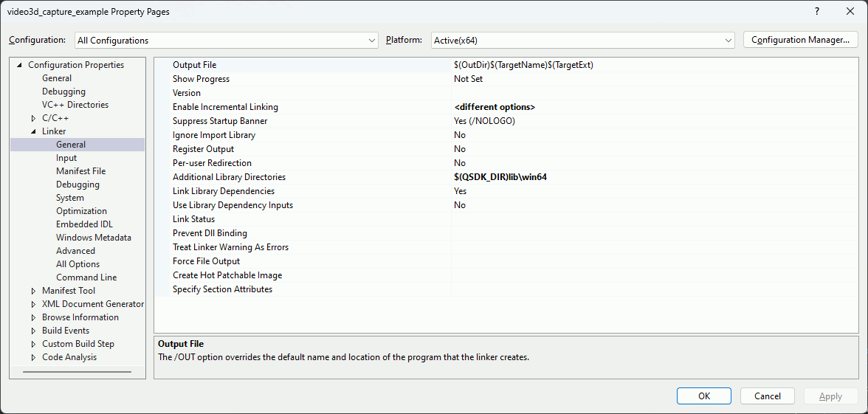The width and height of the screenshot is (868, 414).
Task: Click the 'Yes (/NOLOGO)' value
Action: click(484, 121)
